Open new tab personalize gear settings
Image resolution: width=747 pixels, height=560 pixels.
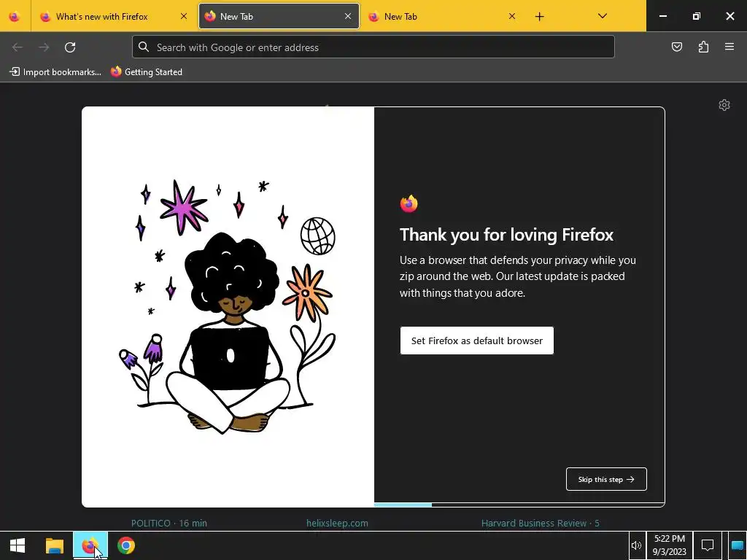click(x=724, y=105)
